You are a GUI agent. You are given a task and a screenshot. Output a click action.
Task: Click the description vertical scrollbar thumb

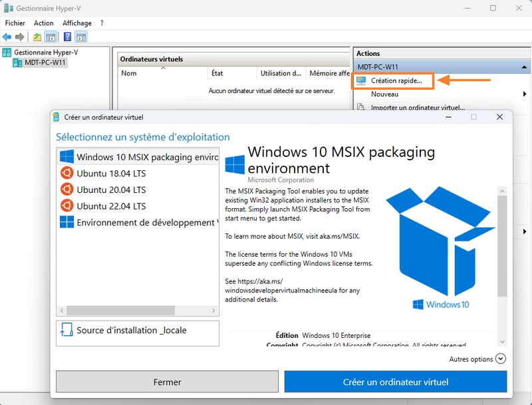tap(502, 246)
